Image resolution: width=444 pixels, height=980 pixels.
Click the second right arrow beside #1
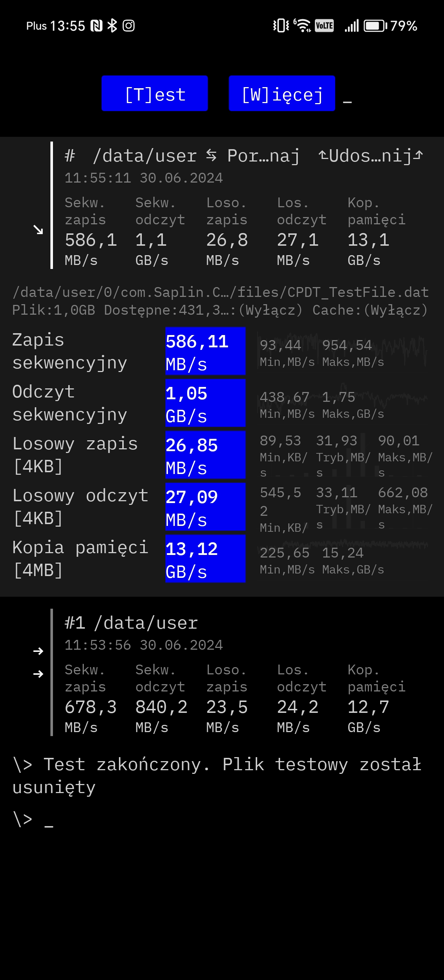pos(38,674)
